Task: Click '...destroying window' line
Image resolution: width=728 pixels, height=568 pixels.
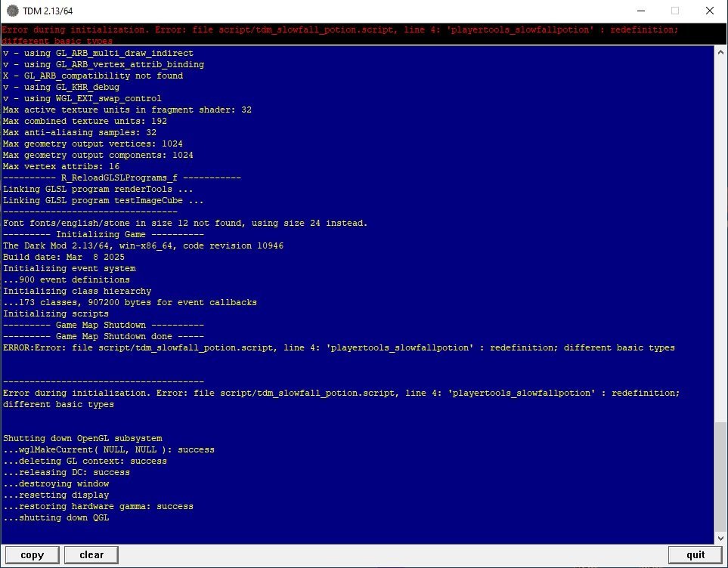Action: 56,483
